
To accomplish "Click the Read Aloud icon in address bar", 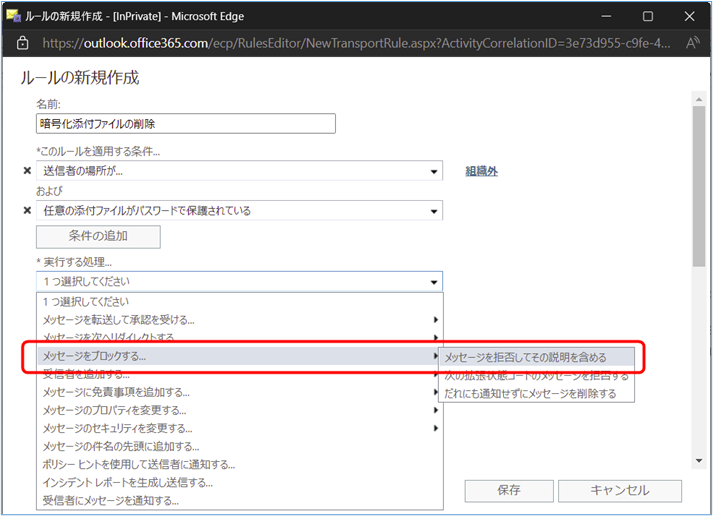I will [693, 43].
